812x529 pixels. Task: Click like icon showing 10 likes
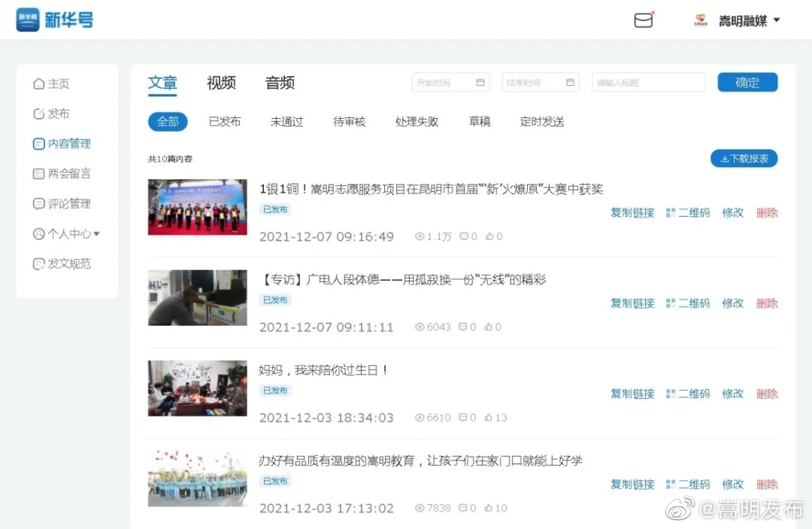[x=489, y=508]
